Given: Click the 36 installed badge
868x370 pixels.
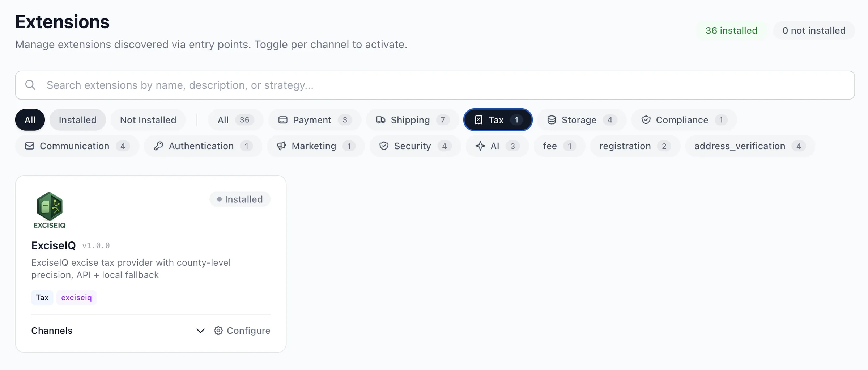Looking at the screenshot, I should coord(731,30).
